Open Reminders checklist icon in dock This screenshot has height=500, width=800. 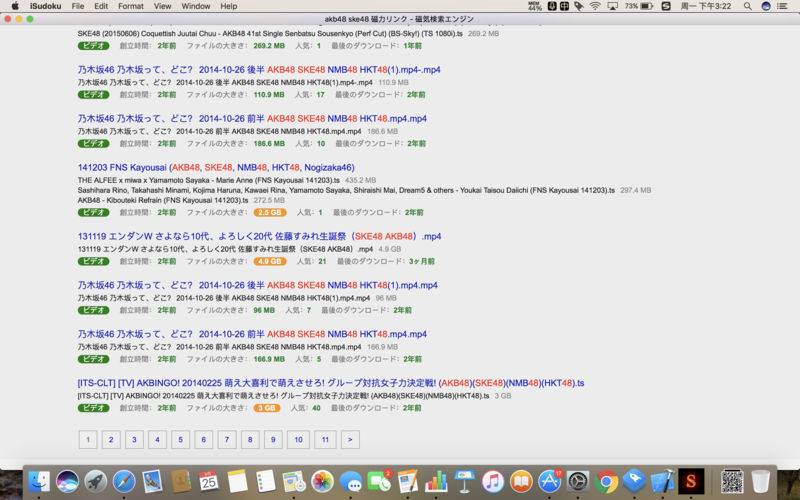pos(266,481)
